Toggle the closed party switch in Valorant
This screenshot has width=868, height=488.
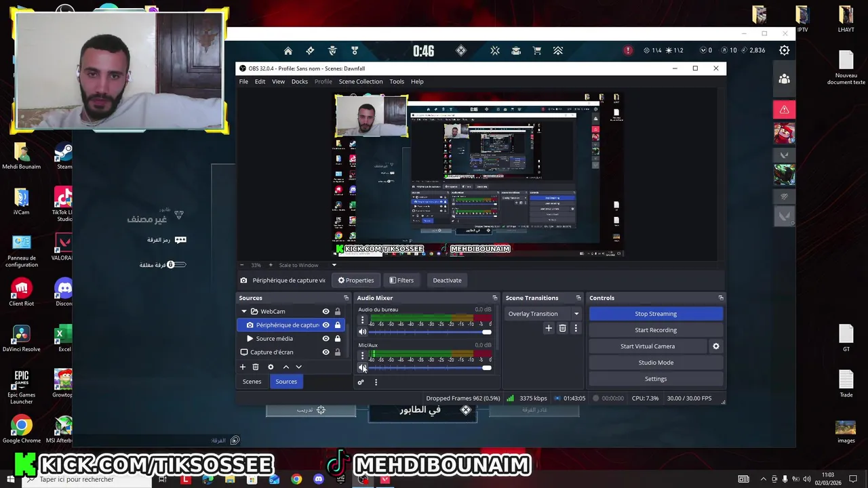tap(176, 265)
